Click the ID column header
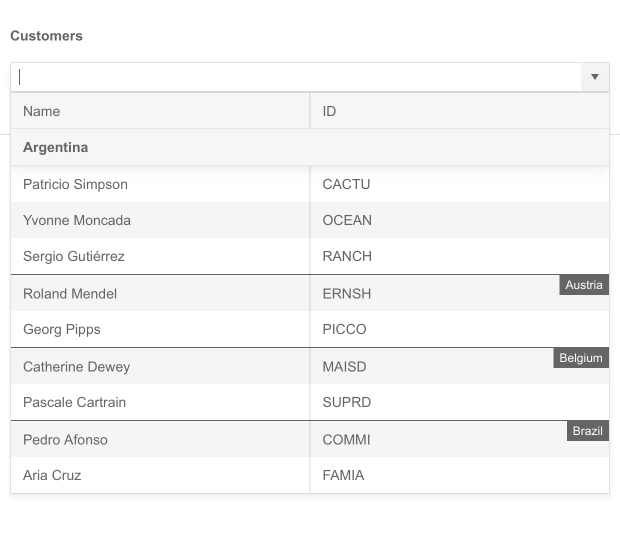620x554 pixels. click(x=329, y=111)
